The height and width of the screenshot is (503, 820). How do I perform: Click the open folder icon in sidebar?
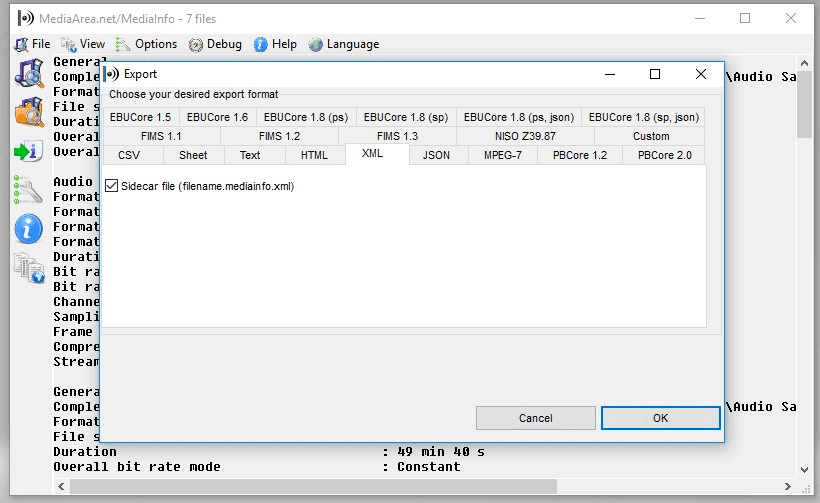[x=29, y=111]
